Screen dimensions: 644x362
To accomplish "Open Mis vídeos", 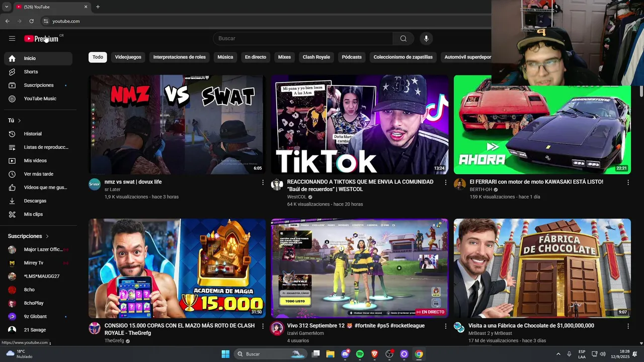I will tap(38, 161).
